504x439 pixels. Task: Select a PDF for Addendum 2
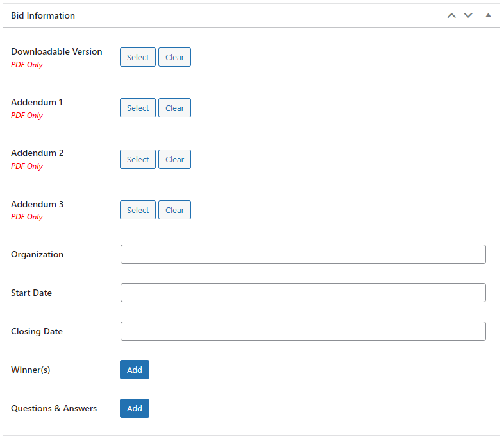(137, 159)
